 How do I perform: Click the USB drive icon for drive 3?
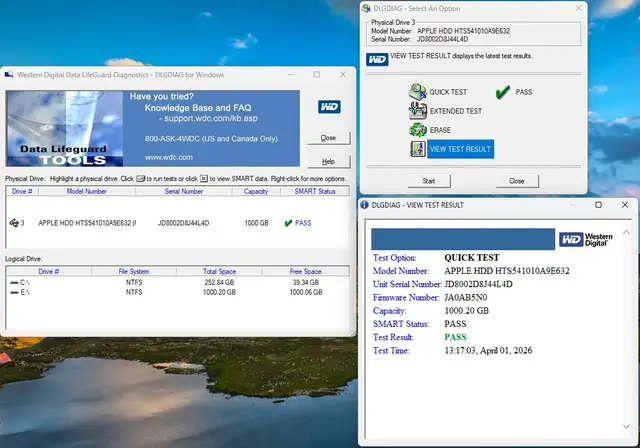(12, 223)
